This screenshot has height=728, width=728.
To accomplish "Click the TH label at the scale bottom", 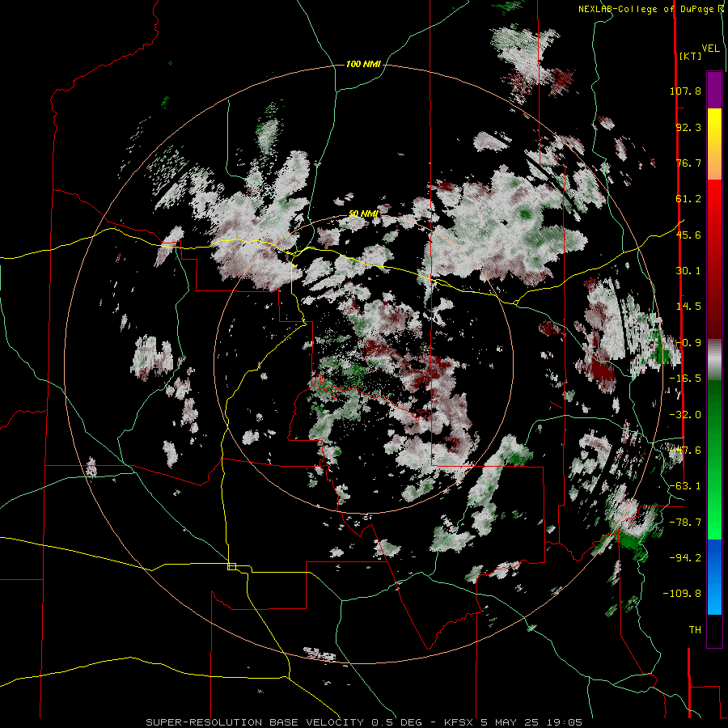I will coord(695,630).
